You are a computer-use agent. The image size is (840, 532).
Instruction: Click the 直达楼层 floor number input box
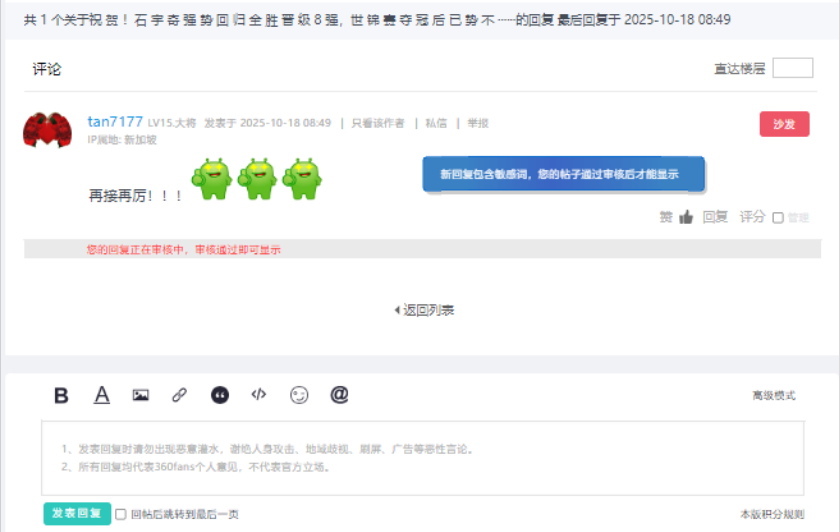(x=792, y=68)
